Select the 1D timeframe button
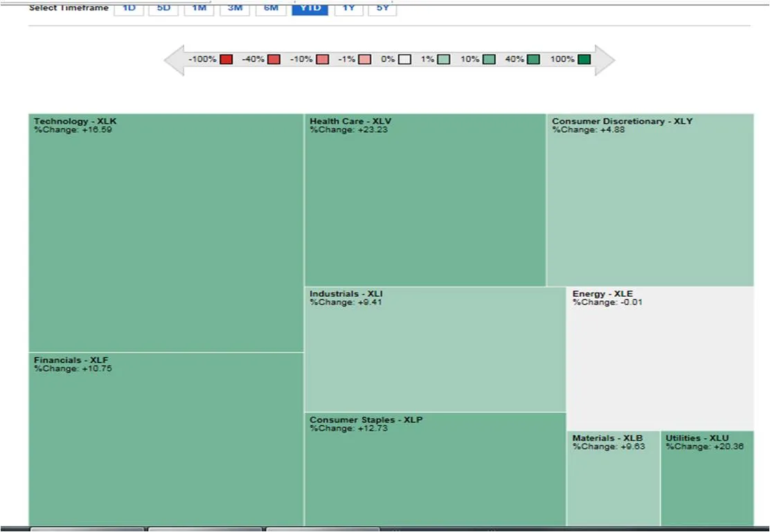The image size is (770, 532). 129,8
